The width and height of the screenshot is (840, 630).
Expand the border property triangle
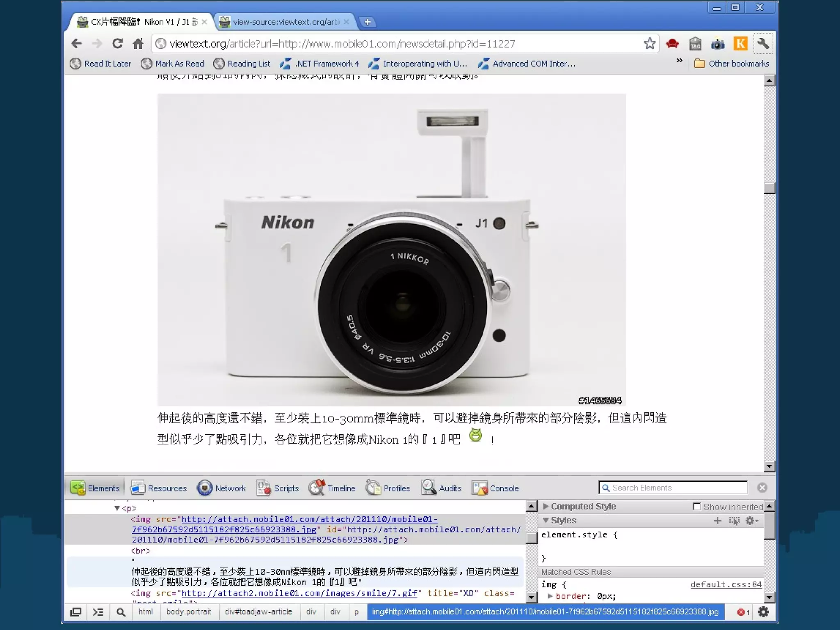point(550,596)
